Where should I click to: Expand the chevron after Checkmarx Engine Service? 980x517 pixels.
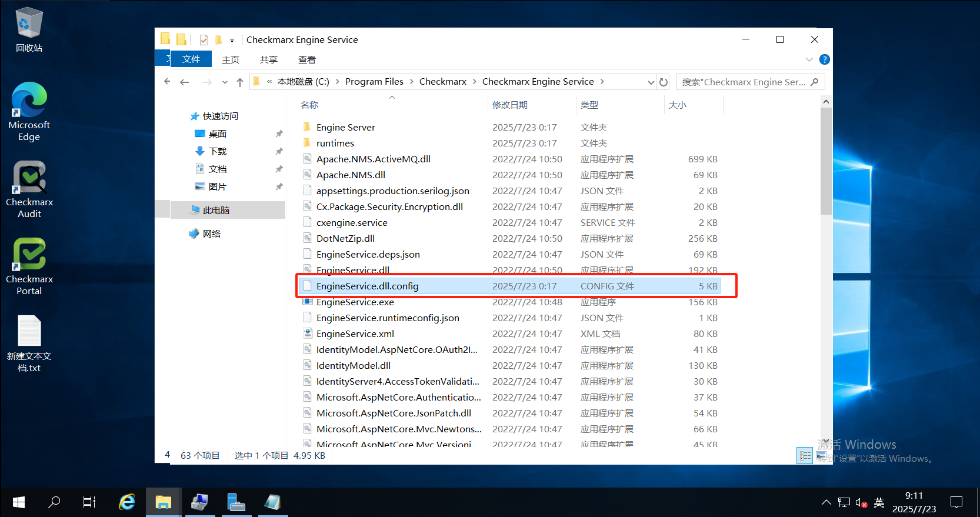tap(602, 82)
